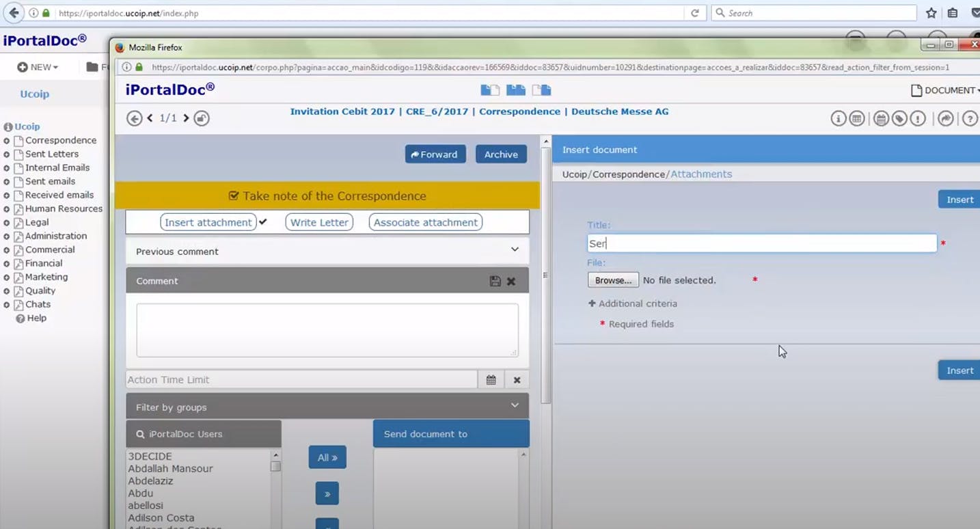Click Browse... to choose a file
The width and height of the screenshot is (980, 529).
click(613, 280)
